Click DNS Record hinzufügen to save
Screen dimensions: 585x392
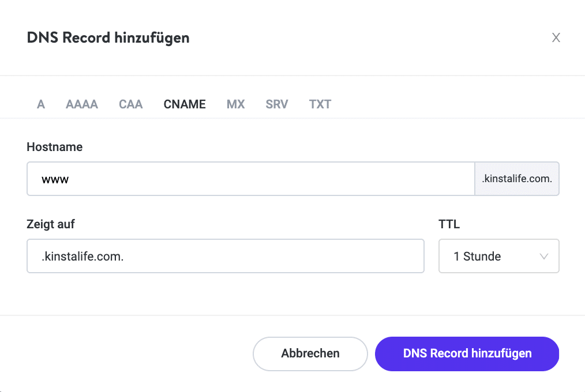coord(467,354)
